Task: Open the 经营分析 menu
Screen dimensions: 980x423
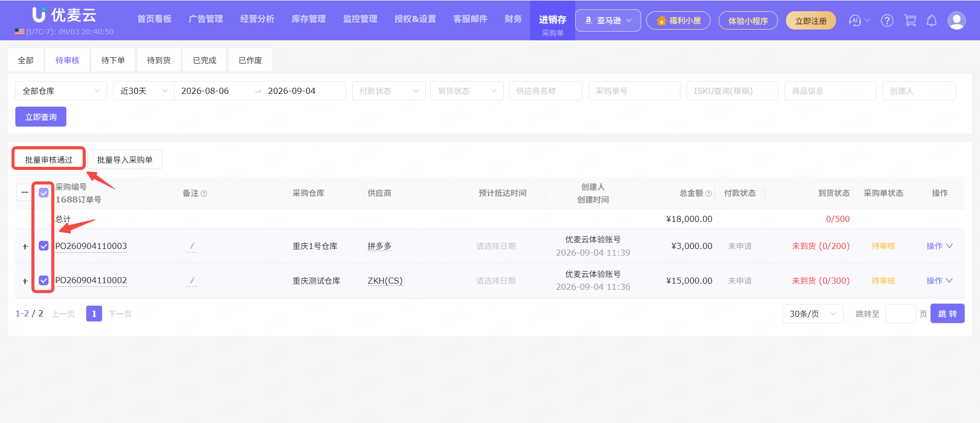Action: tap(257, 19)
